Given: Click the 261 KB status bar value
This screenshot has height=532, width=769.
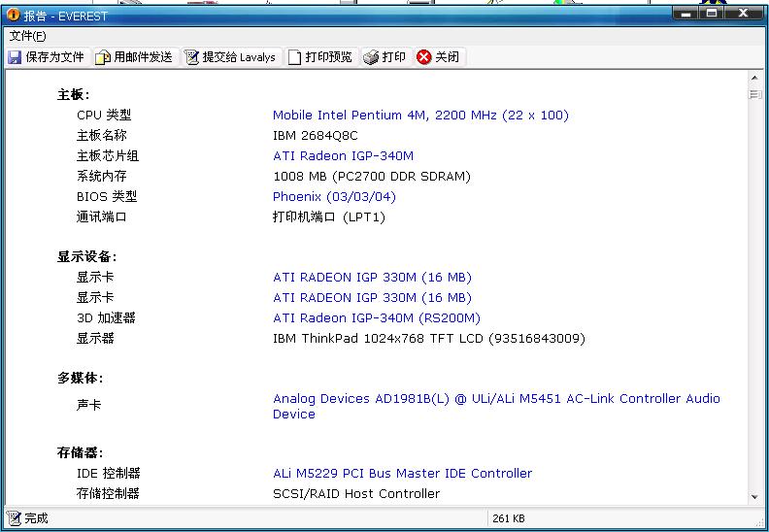Looking at the screenshot, I should [509, 518].
